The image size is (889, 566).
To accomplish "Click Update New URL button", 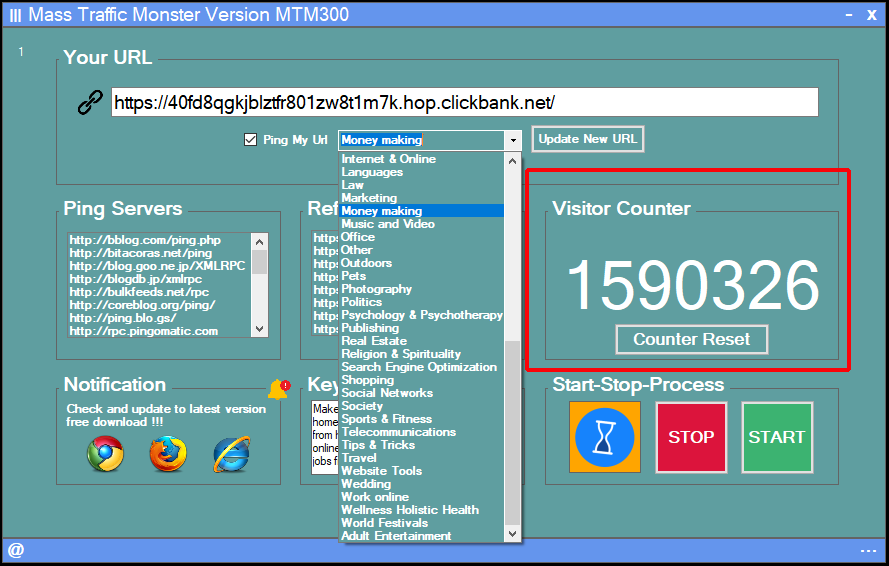I will (x=588, y=139).
